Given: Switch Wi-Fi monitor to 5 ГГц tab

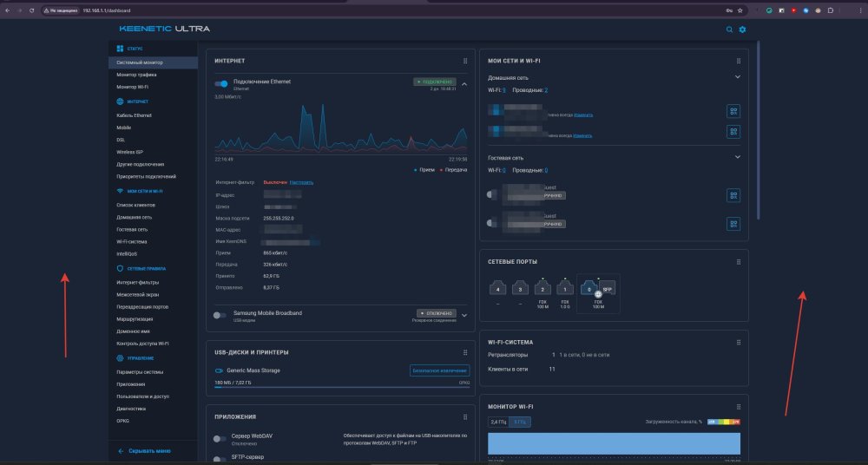Looking at the screenshot, I should [520, 422].
